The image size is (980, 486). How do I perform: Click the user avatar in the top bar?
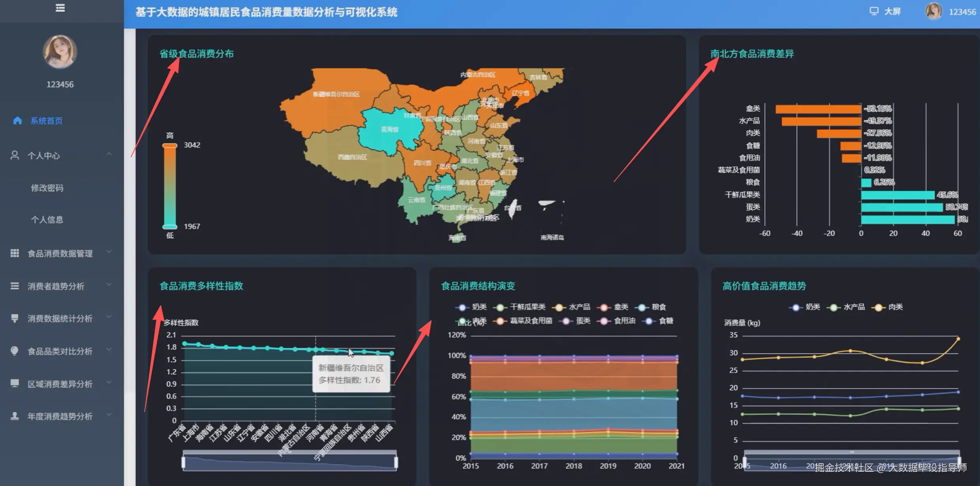(934, 11)
